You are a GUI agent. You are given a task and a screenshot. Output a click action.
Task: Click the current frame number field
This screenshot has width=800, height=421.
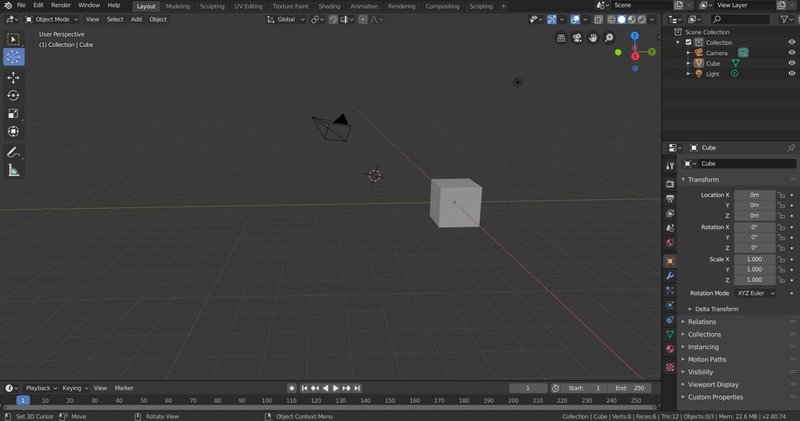tap(528, 388)
